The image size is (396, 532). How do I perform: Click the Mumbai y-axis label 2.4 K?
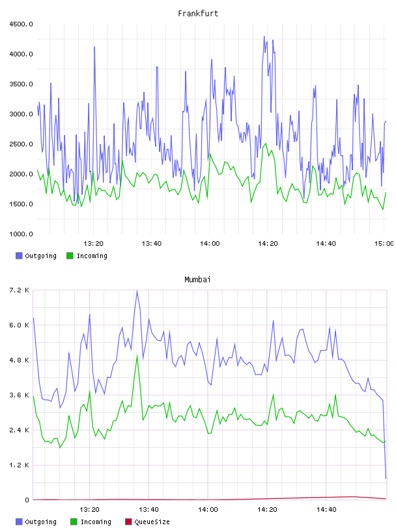coord(19,430)
